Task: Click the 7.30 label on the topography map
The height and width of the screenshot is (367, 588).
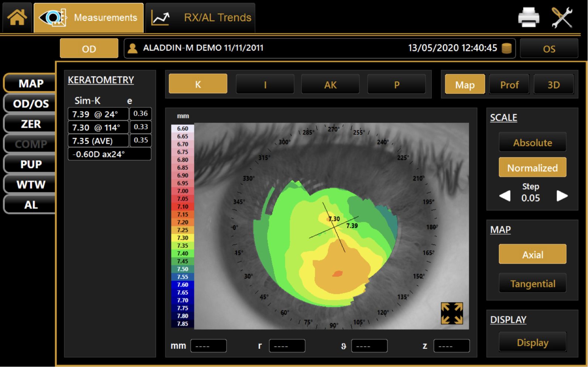Action: click(x=334, y=219)
